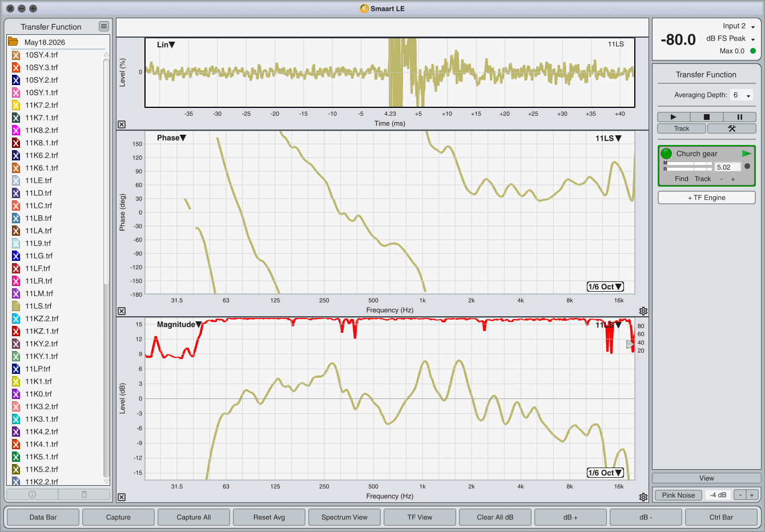Close the phase graph pane

tap(122, 311)
